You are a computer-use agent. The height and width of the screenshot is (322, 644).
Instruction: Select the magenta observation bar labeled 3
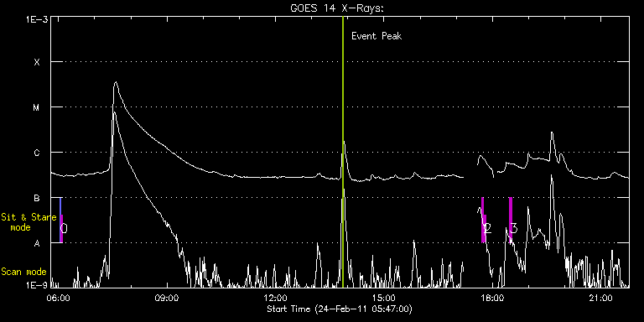pyautogui.click(x=511, y=221)
